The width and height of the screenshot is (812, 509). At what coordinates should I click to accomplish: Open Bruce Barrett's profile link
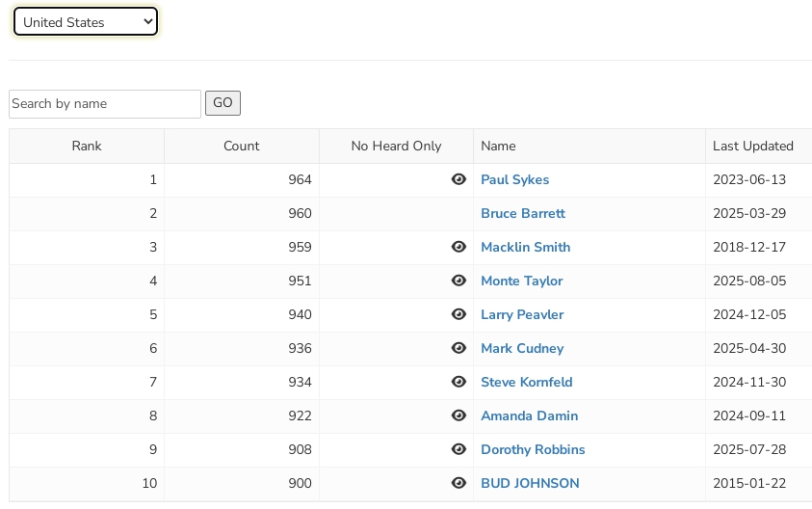523,213
